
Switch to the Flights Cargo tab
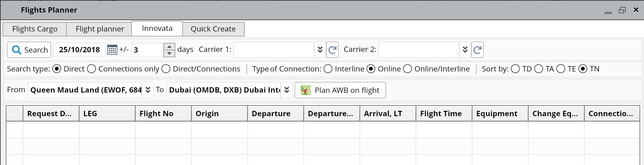tap(35, 29)
